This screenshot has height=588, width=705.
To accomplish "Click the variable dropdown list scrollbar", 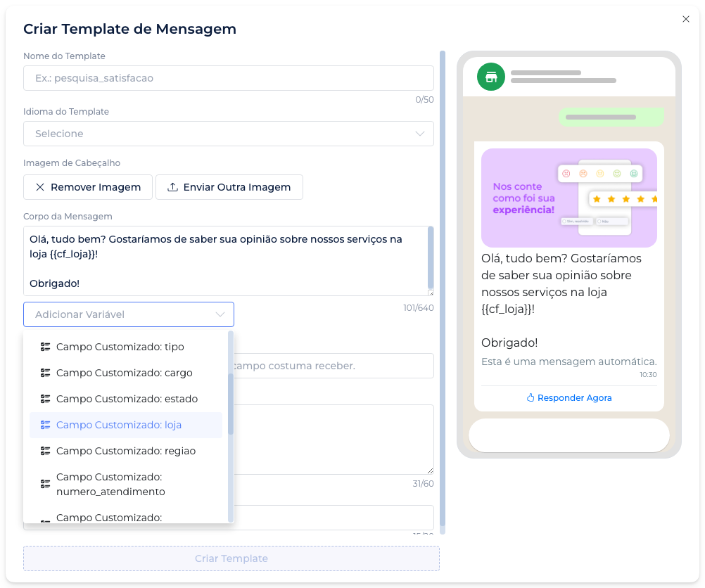I will [x=231, y=403].
